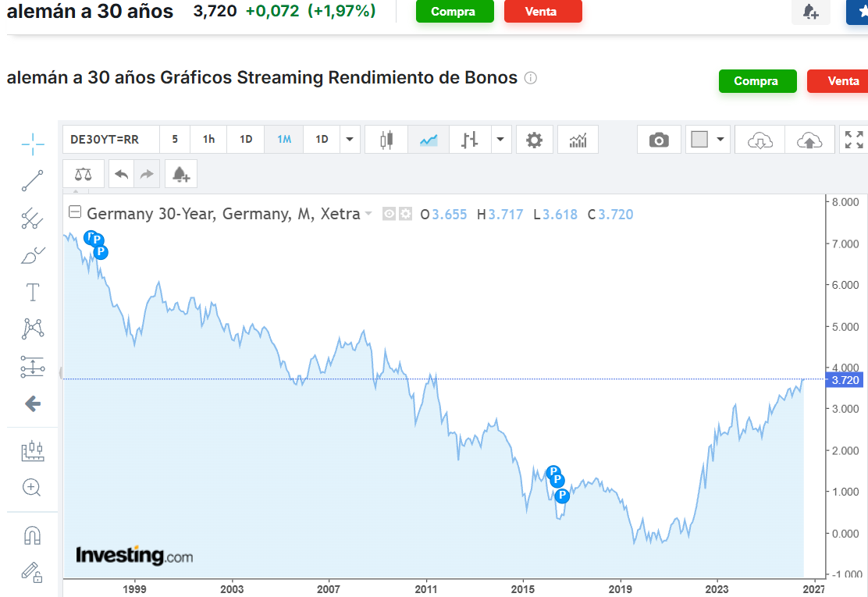Select the 1M monthly interval
Screen dimensions: 868x597
click(284, 140)
